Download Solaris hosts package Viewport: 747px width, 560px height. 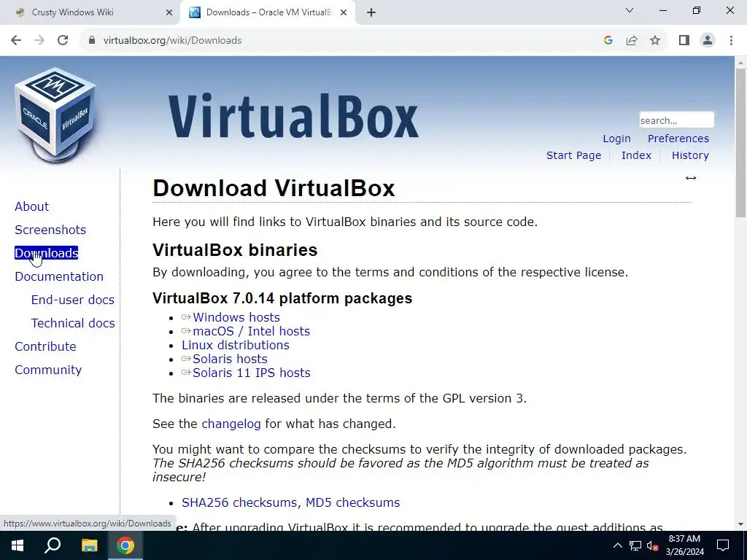click(x=230, y=359)
